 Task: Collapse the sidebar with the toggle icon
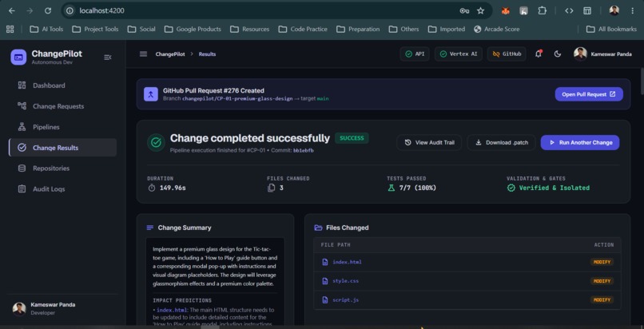pos(108,57)
